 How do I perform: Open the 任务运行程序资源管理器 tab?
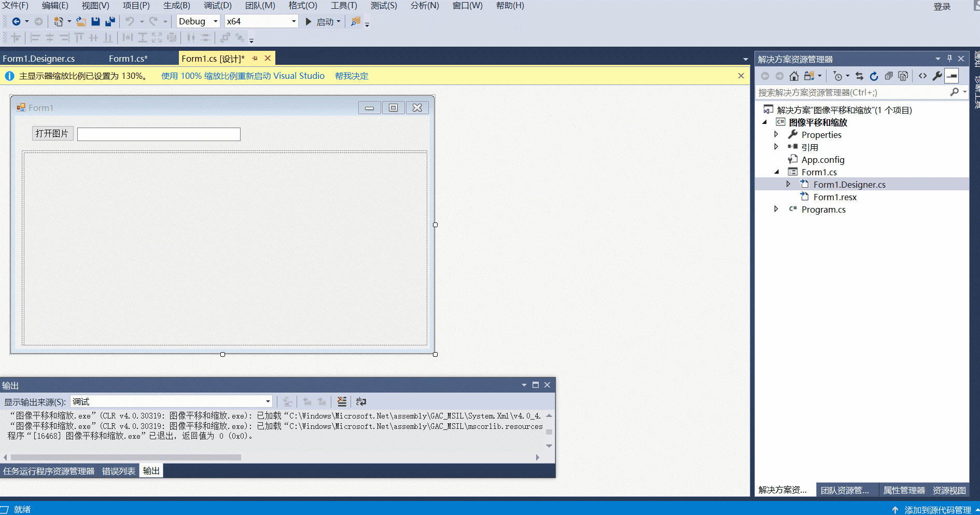coord(49,471)
